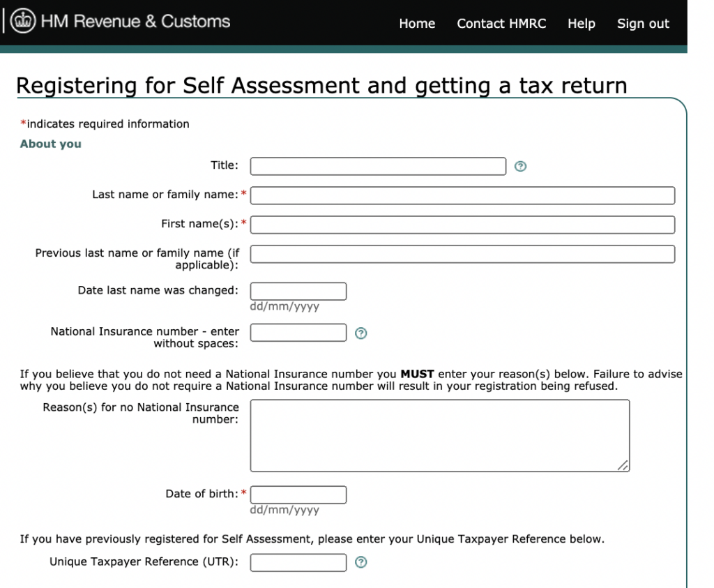Screen dimensions: 714x588
Task: Click the textarea resize handle corner
Action: [623, 466]
